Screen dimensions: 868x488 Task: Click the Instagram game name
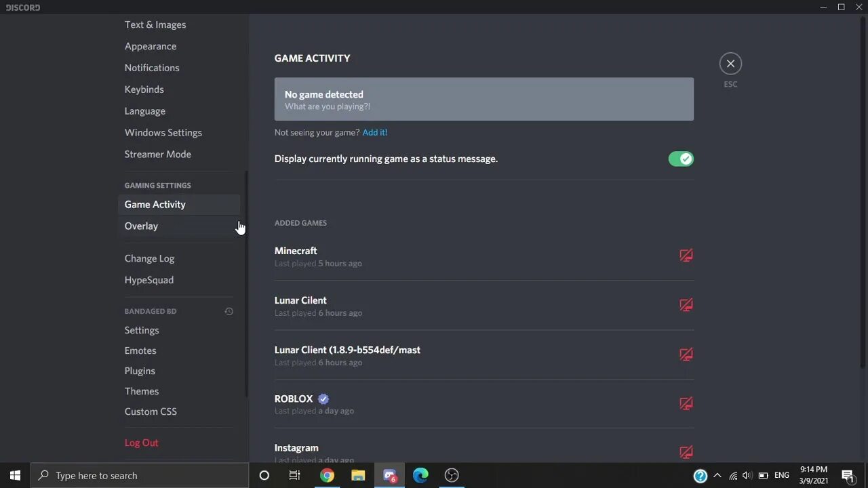click(296, 448)
